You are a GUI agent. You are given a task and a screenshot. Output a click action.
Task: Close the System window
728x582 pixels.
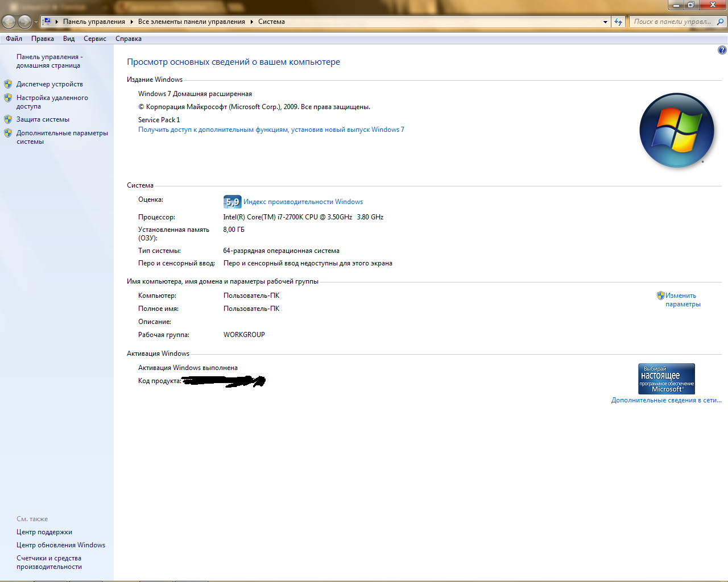(x=713, y=5)
